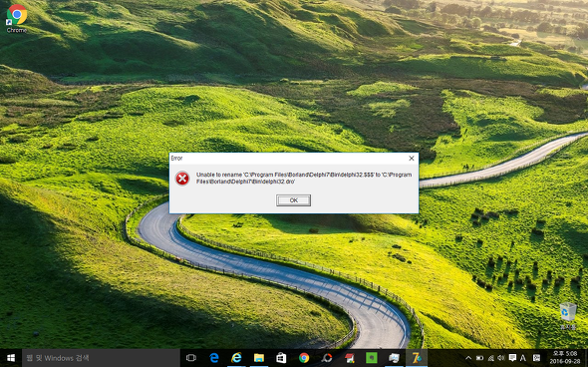Click the Error dialog title text

point(176,159)
